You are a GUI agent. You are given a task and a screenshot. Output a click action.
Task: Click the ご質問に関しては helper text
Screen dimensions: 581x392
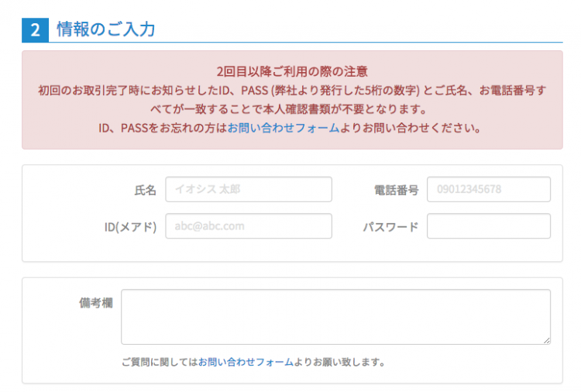coord(159,362)
